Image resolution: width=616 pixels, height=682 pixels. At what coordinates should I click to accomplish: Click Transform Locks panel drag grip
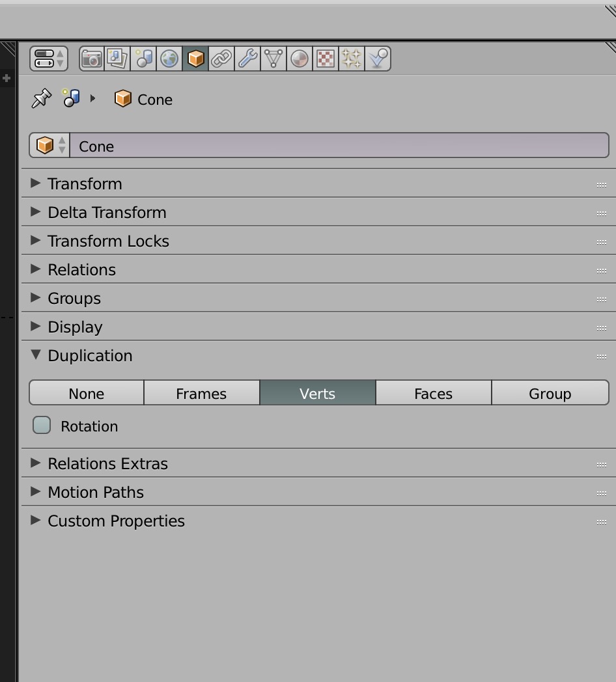click(x=602, y=242)
